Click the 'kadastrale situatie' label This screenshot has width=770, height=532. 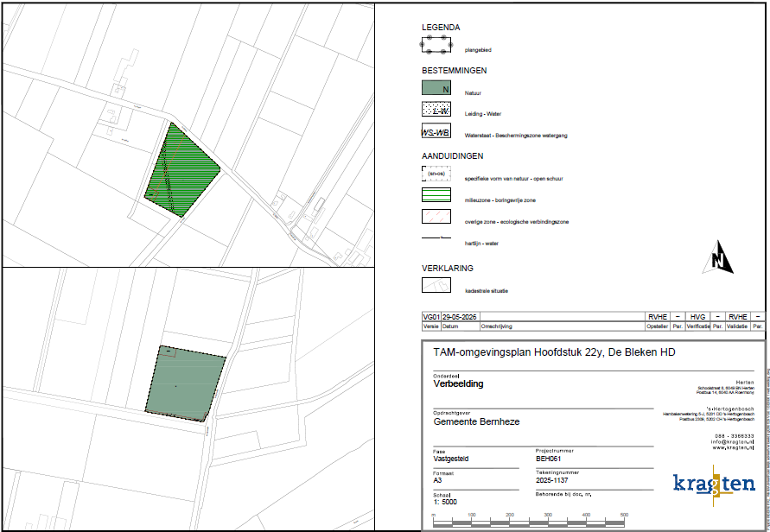click(x=487, y=291)
